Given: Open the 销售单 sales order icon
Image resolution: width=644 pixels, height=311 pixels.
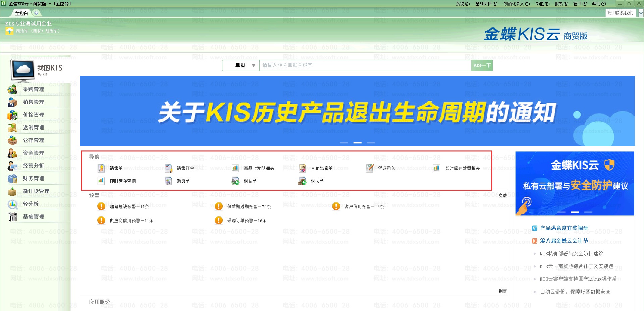Looking at the screenshot, I should 101,168.
